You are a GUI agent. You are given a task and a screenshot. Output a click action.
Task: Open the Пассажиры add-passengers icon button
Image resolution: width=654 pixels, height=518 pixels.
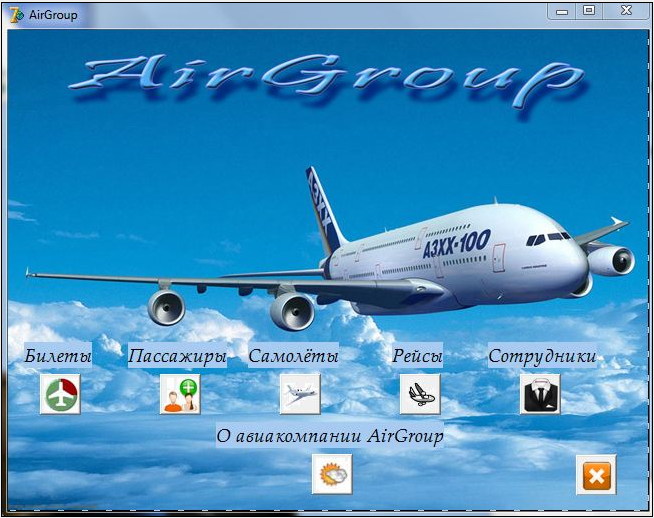[x=180, y=394]
